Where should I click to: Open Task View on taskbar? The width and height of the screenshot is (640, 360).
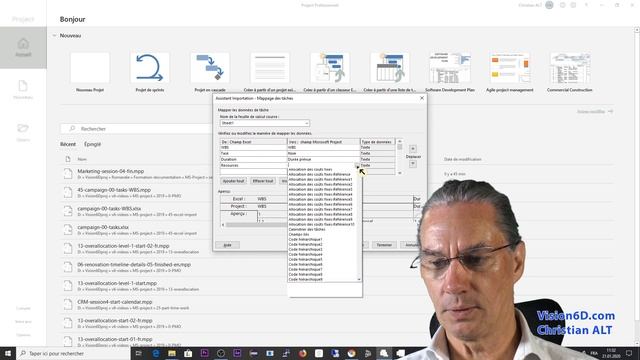[x=139, y=353]
